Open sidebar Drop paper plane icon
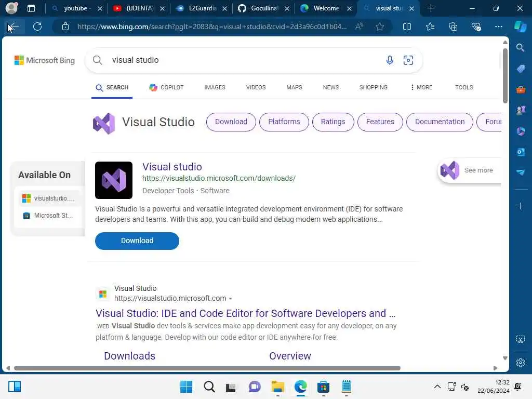The height and width of the screenshot is (399, 532). pos(521,172)
